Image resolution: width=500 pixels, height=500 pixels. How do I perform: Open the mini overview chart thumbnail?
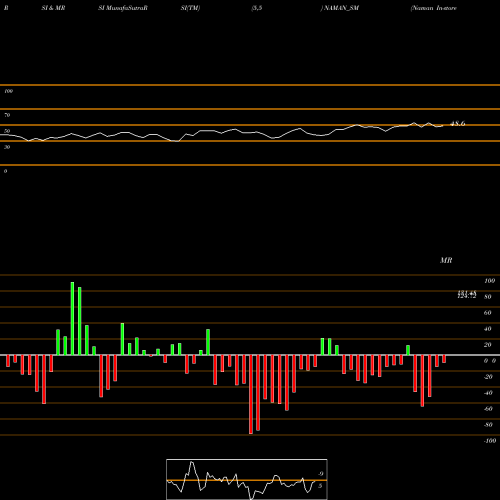(247, 479)
